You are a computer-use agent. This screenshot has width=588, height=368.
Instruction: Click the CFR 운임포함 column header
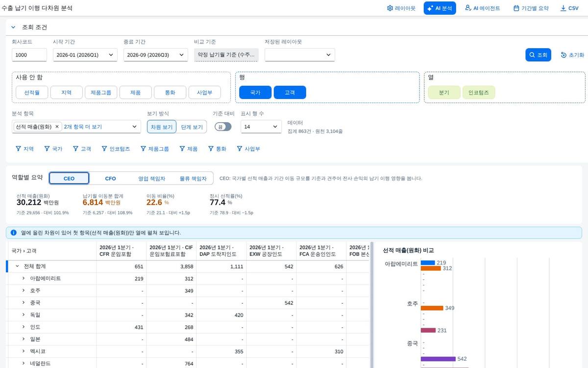click(x=121, y=251)
